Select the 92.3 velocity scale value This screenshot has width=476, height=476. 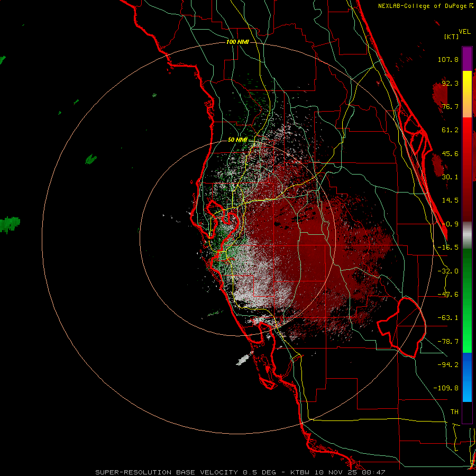pos(450,83)
